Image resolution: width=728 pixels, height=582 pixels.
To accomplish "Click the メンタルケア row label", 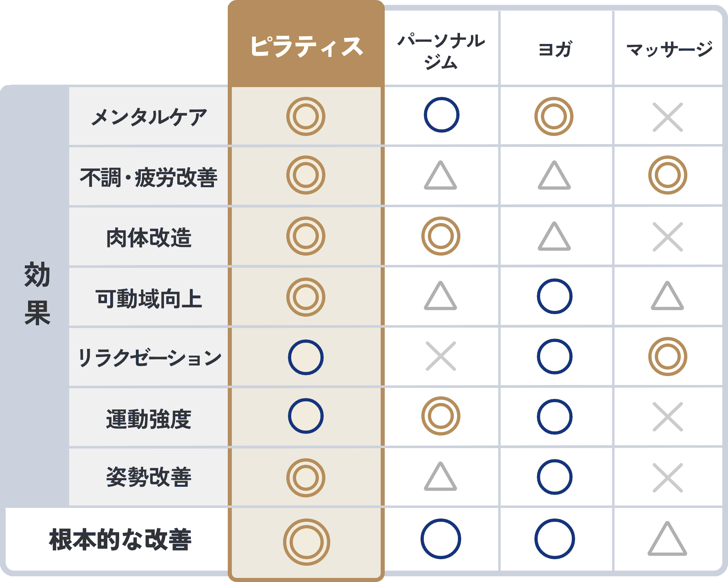I will click(x=148, y=117).
